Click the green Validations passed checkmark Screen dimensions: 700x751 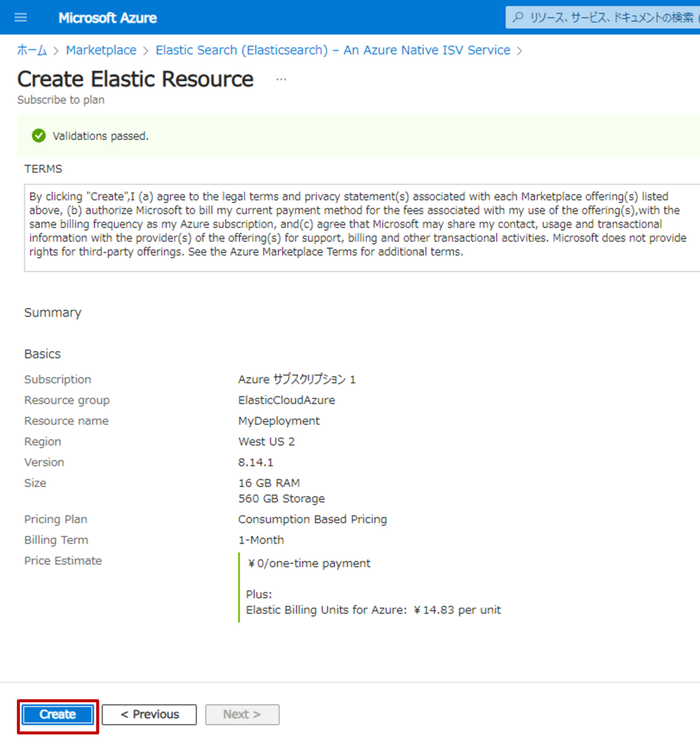(x=38, y=135)
